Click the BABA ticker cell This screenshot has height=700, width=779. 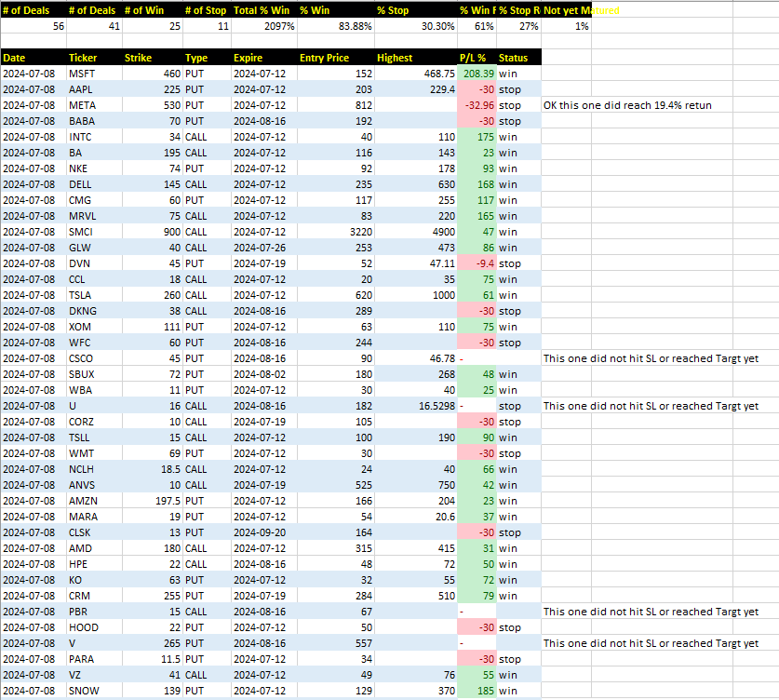[x=94, y=121]
